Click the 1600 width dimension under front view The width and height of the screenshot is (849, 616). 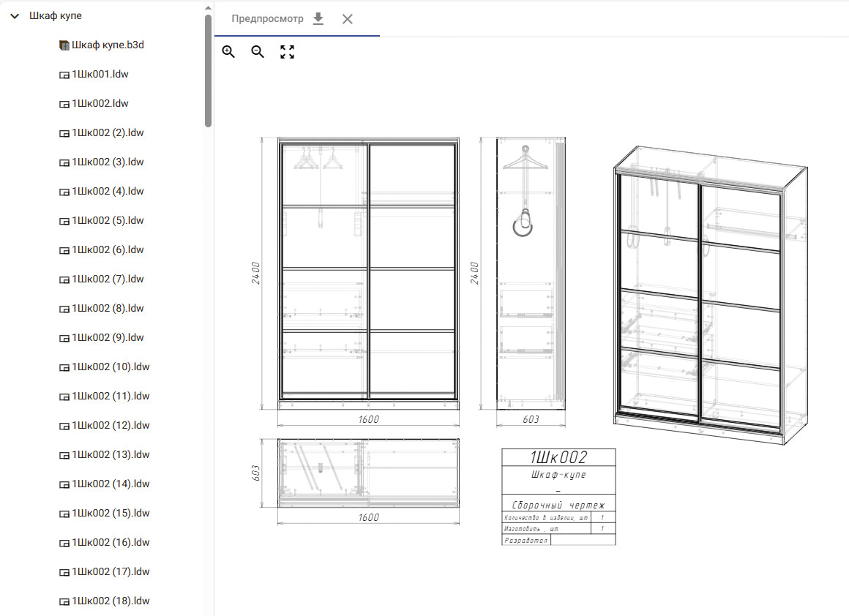click(x=368, y=419)
